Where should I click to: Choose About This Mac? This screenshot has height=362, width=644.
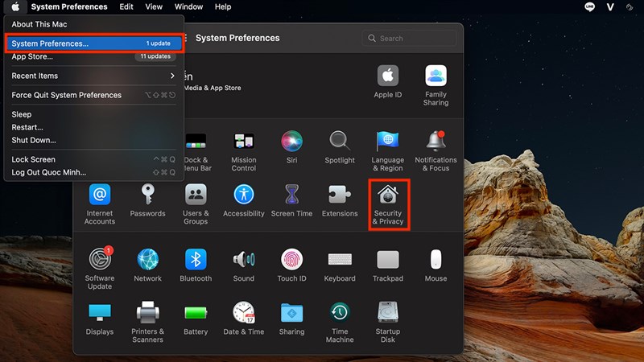coord(93,24)
